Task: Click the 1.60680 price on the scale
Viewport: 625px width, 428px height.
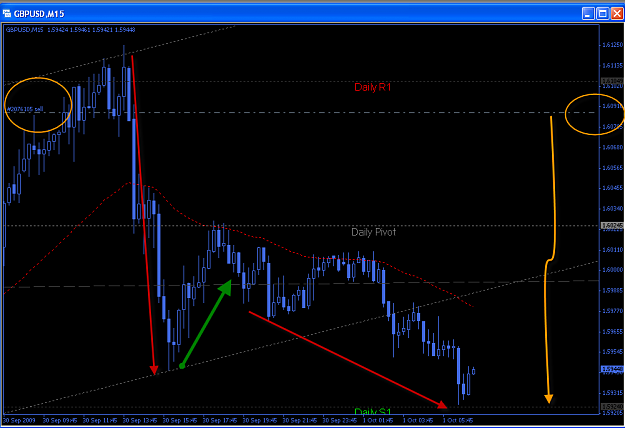Action: (612, 147)
